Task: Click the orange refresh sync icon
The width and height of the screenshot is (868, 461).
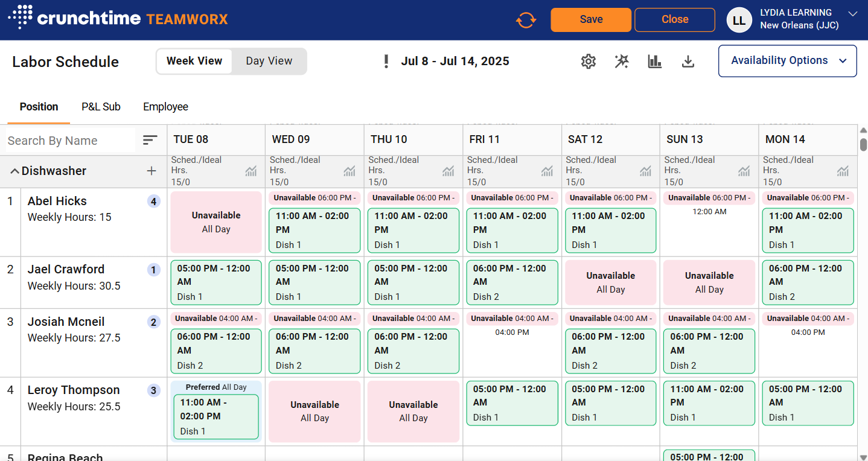Action: pyautogui.click(x=526, y=20)
